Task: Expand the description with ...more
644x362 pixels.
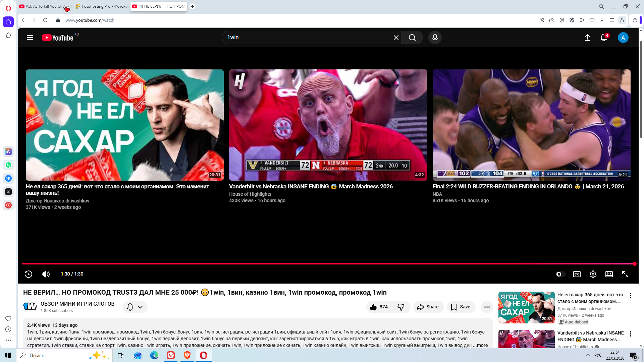Action: tap(480, 345)
